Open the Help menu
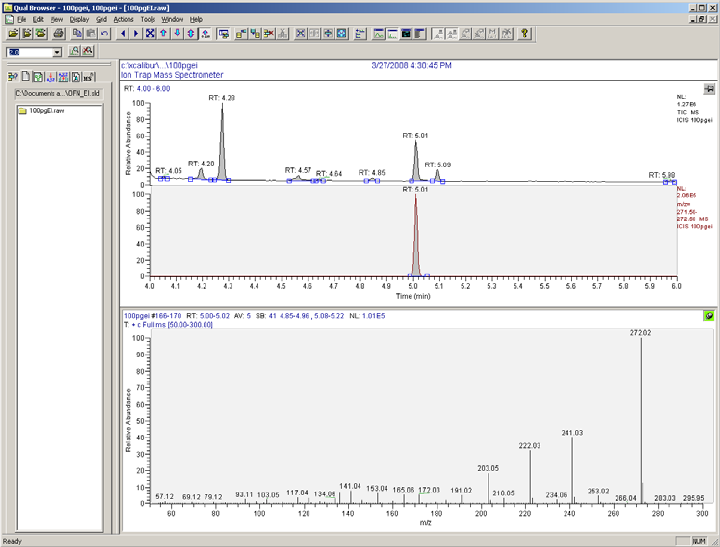 click(196, 19)
